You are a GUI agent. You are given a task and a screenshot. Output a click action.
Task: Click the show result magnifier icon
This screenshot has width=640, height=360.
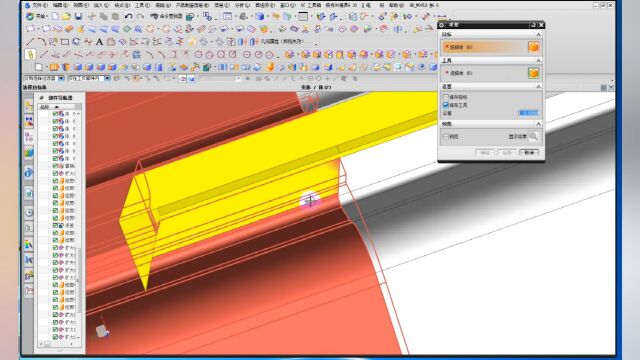(x=533, y=136)
